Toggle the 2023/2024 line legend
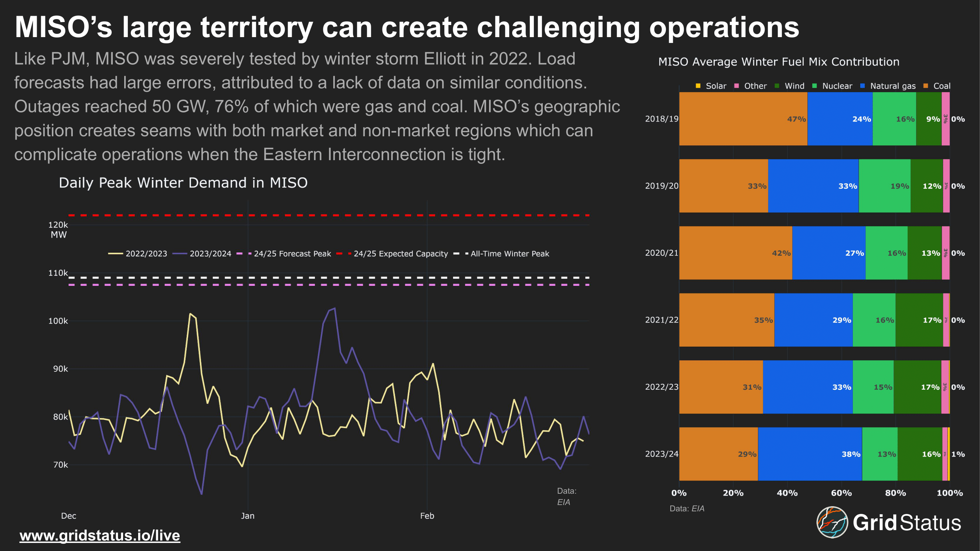Viewport: 980px width, 551px height. pyautogui.click(x=210, y=253)
